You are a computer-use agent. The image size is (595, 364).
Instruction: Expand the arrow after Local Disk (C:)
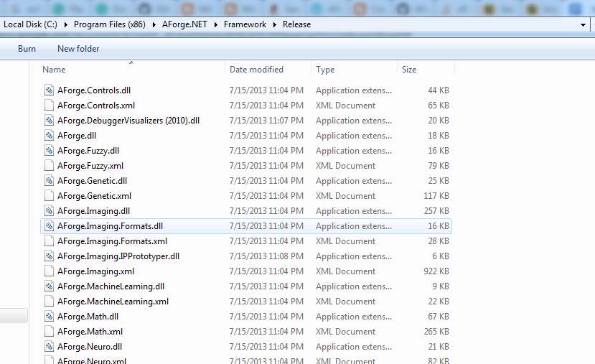coord(65,24)
